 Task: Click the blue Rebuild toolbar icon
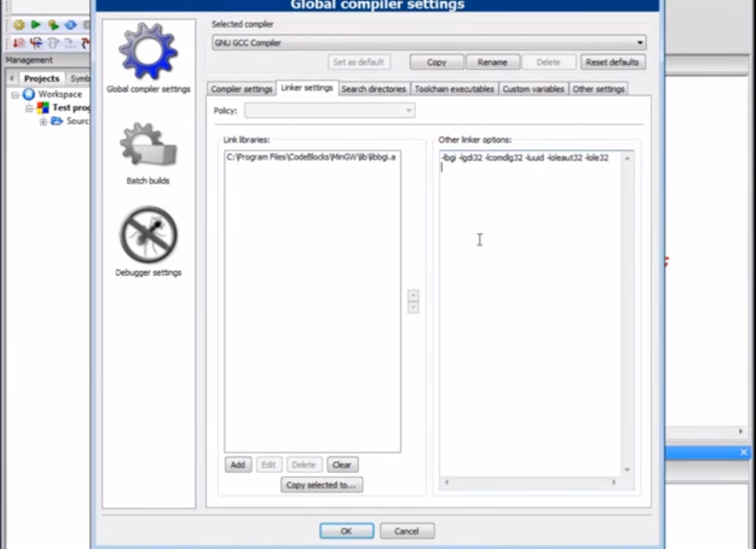[70, 25]
